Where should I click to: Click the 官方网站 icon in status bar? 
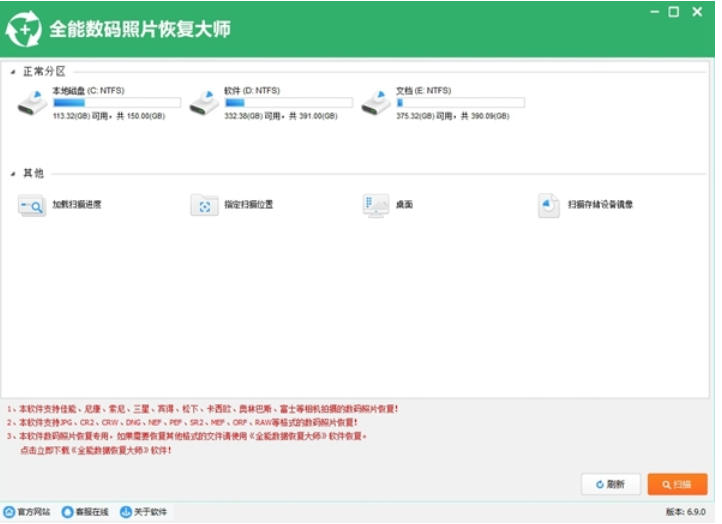[x=9, y=512]
